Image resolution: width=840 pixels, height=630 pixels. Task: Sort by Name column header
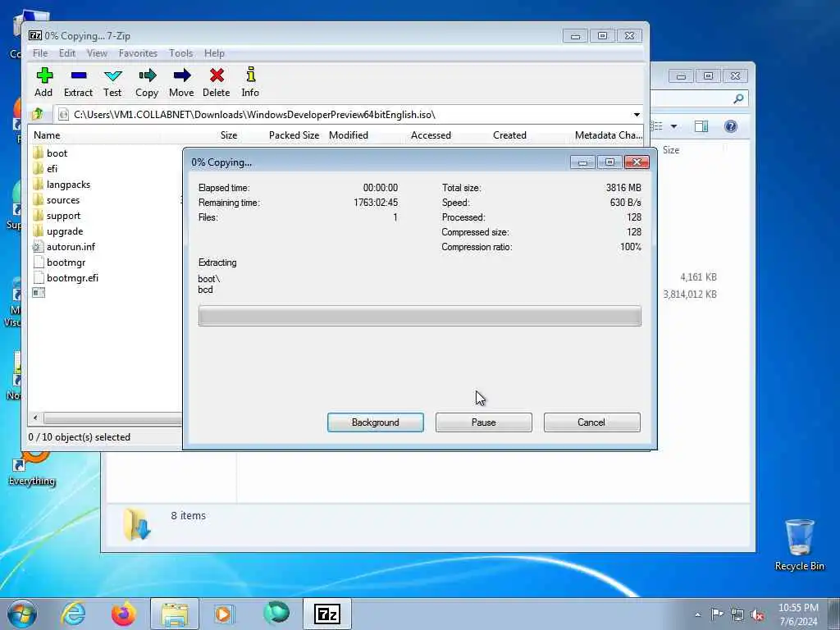pyautogui.click(x=47, y=135)
